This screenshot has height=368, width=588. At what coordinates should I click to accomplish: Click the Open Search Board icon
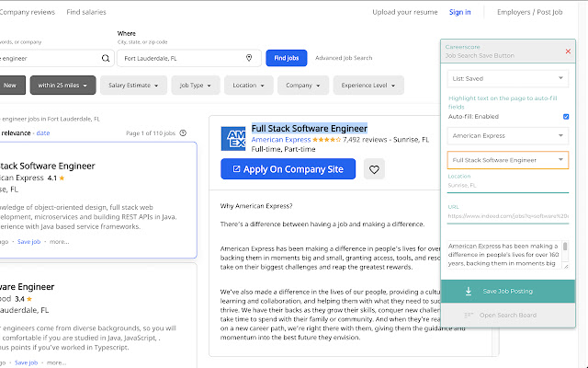(469, 316)
